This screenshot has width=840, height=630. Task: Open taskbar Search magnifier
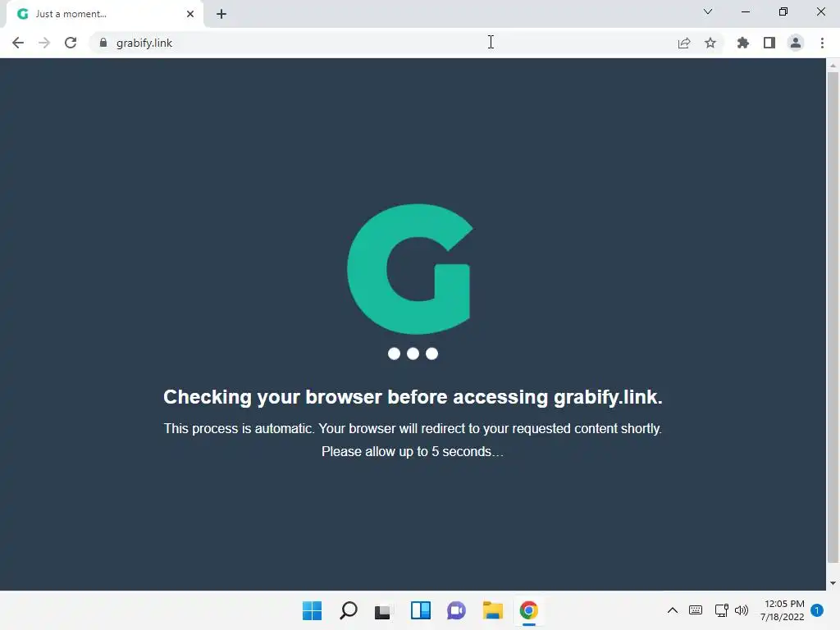(348, 610)
